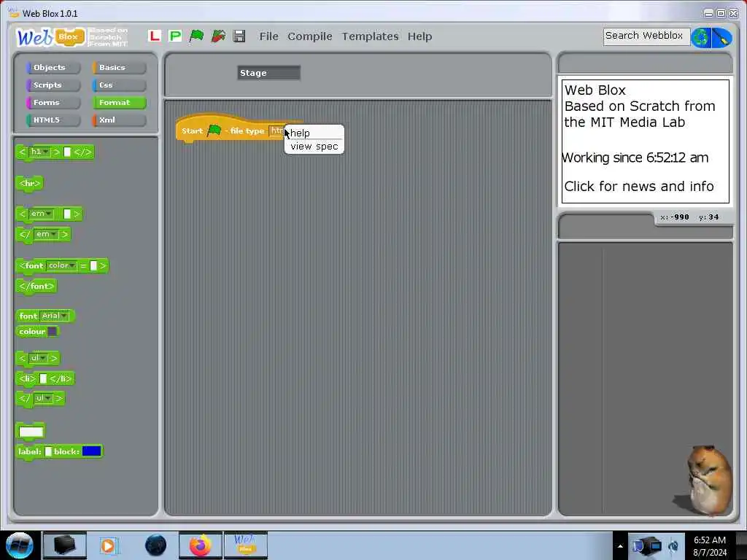Click the green flag run icon in toolbar
This screenshot has width=747, height=560.
(x=196, y=36)
